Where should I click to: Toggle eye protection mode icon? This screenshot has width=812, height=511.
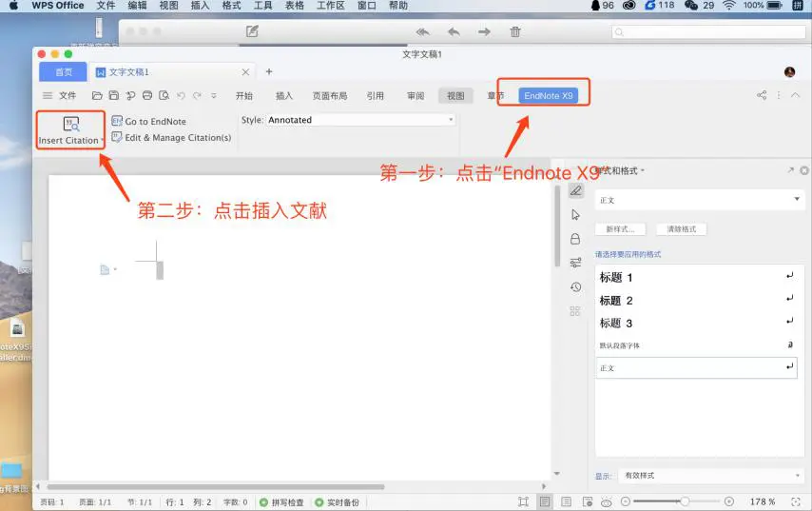606,502
